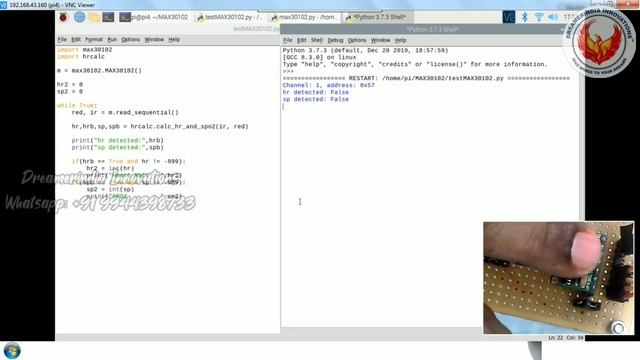Screen dimensions: 640x360
Task: Open the file manager folder icon
Action: 94,17
